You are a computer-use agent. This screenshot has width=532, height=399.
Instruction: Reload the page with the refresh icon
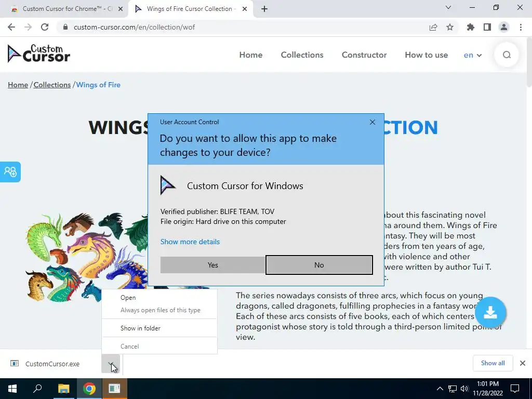click(45, 27)
